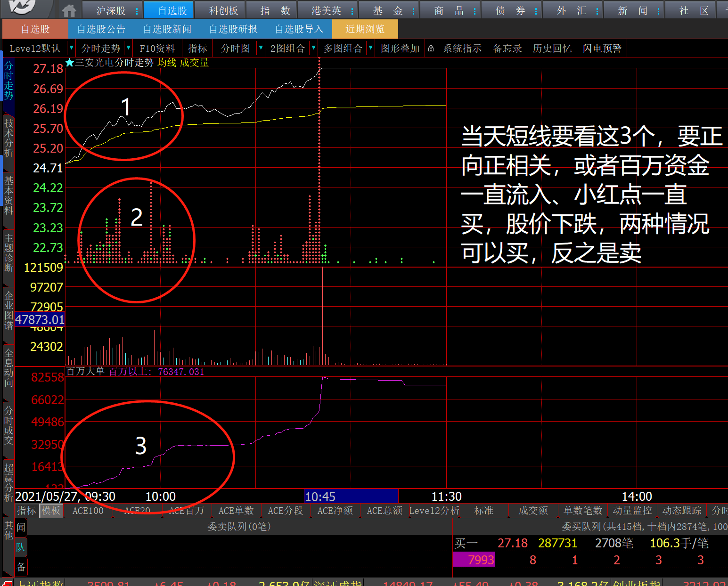728x586 pixels.
Task: Expand the Level2默认 dropdown arrow
Action: pyautogui.click(x=71, y=48)
